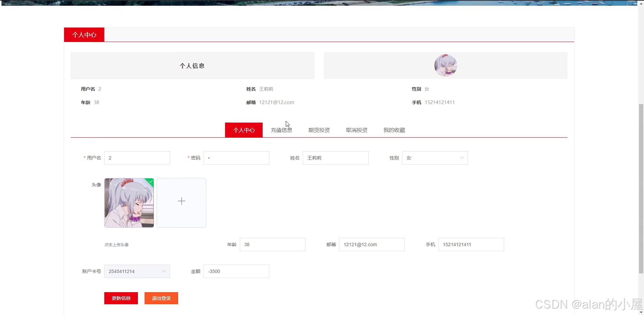Click the red 个人中心 header label
The height and width of the screenshot is (315, 644).
[x=84, y=35]
